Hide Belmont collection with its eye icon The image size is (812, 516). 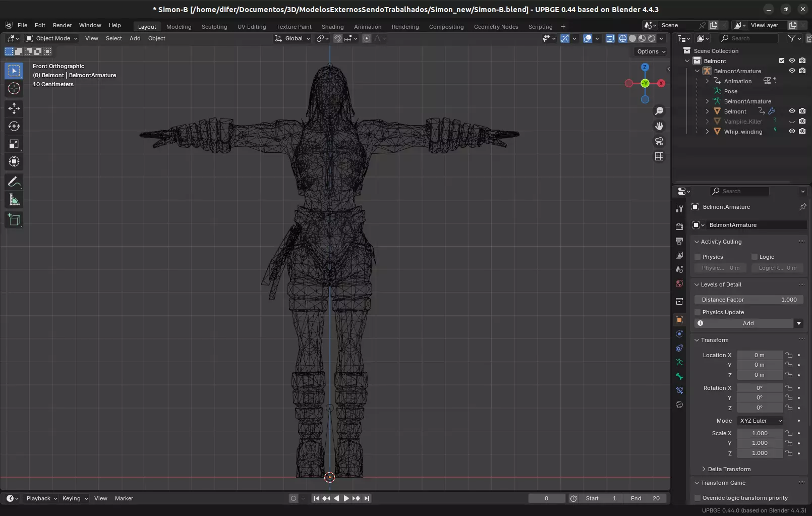pyautogui.click(x=792, y=61)
